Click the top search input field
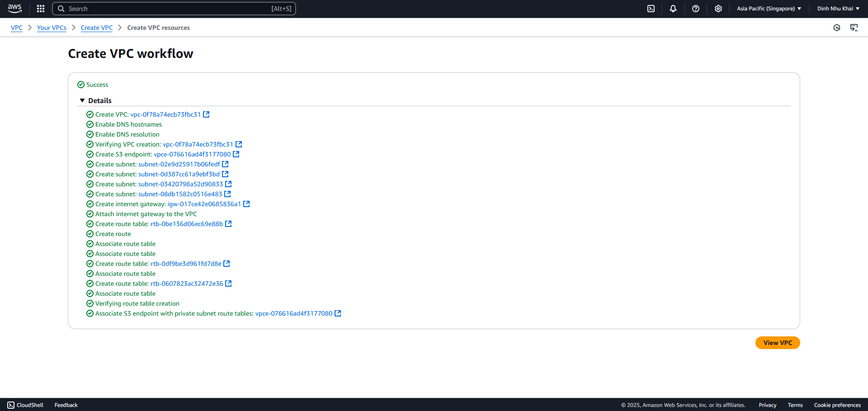This screenshot has height=411, width=868. (x=174, y=9)
